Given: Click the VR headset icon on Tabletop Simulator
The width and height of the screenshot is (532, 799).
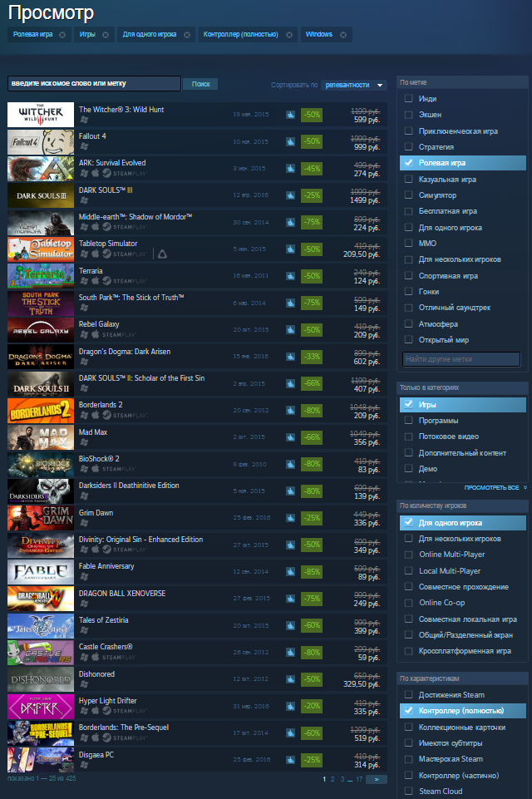Looking at the screenshot, I should (x=162, y=254).
